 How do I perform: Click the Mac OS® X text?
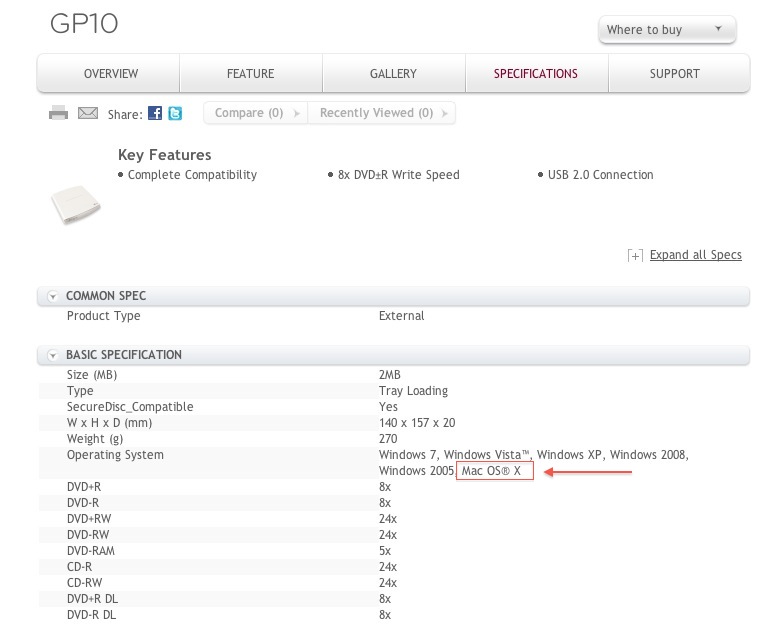(491, 471)
